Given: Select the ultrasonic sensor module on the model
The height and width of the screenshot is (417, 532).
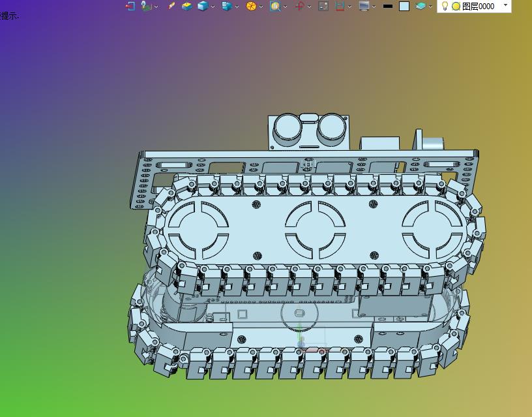Looking at the screenshot, I should point(308,132).
